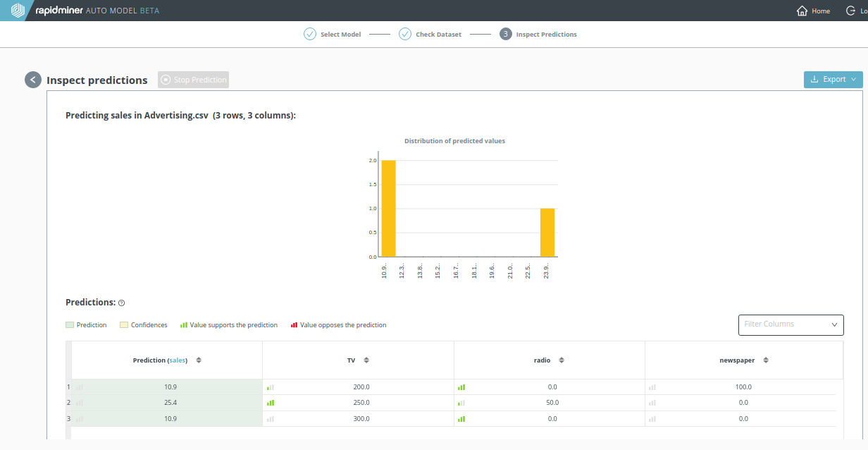This screenshot has height=450, width=868.
Task: Toggle sort on the radio column
Action: (562, 360)
